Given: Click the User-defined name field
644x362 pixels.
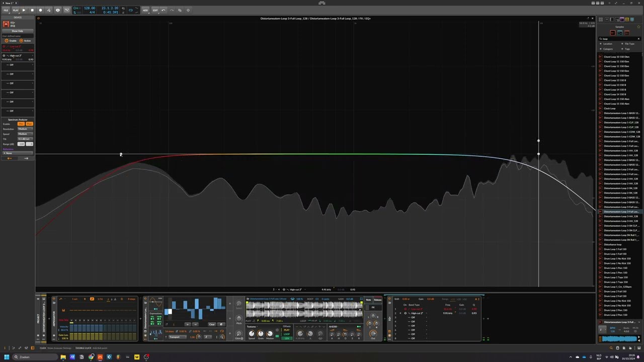Looking at the screenshot, I should [x=18, y=36].
